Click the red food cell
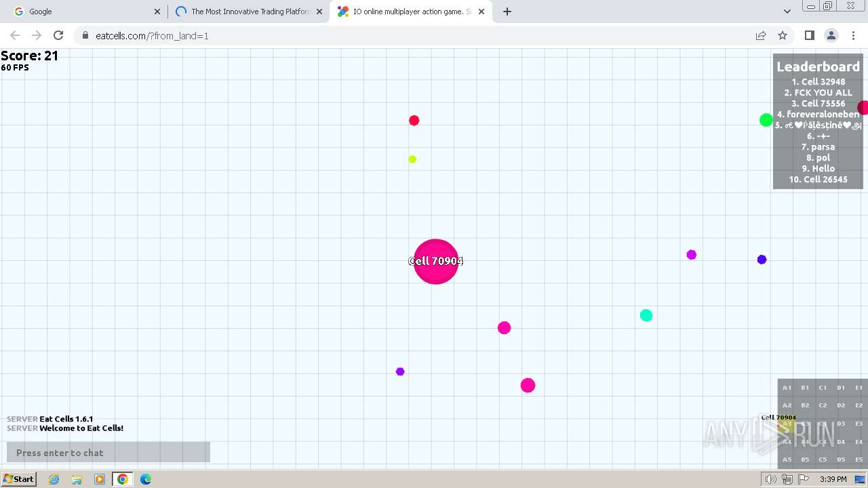The height and width of the screenshot is (488, 868). pos(414,121)
